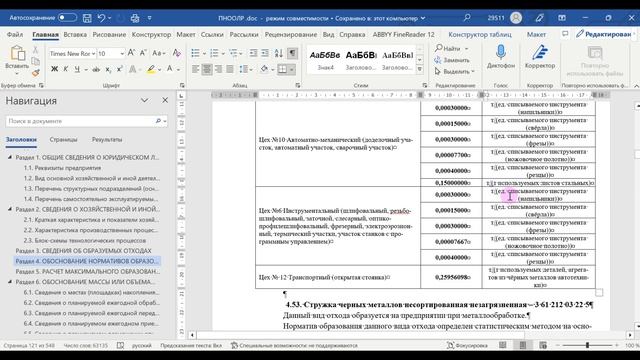Select the Знак4 style
The width and height of the screenshot is (640, 360).
pos(325,60)
